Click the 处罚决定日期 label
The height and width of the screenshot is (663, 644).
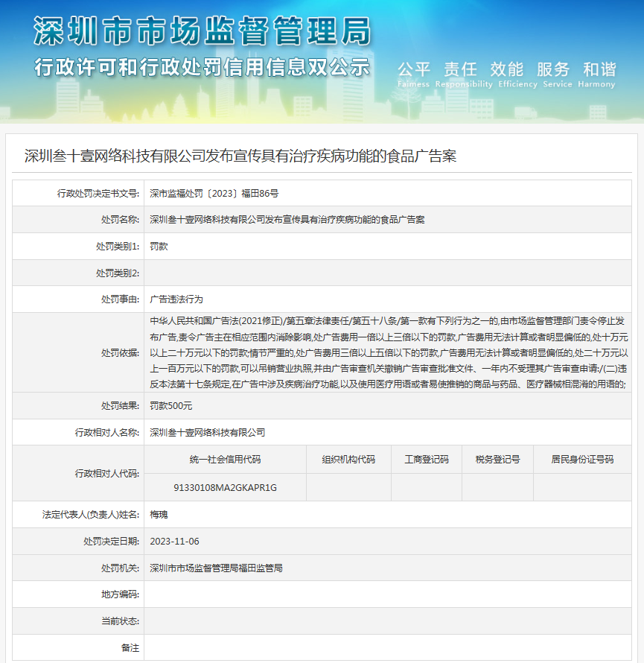click(111, 542)
